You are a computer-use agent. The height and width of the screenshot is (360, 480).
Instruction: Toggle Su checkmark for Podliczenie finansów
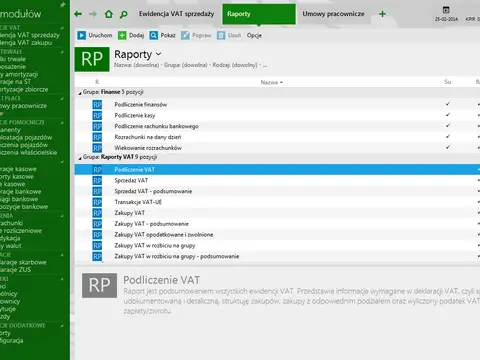[448, 104]
